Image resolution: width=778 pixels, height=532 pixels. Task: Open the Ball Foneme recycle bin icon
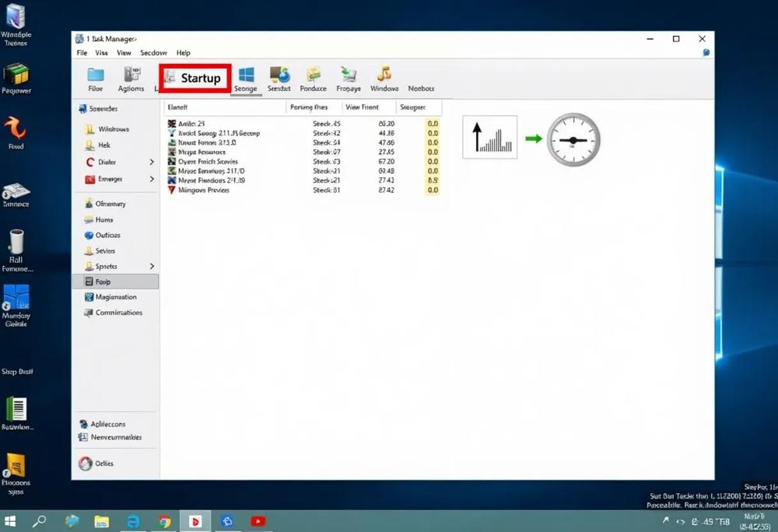[x=16, y=250]
